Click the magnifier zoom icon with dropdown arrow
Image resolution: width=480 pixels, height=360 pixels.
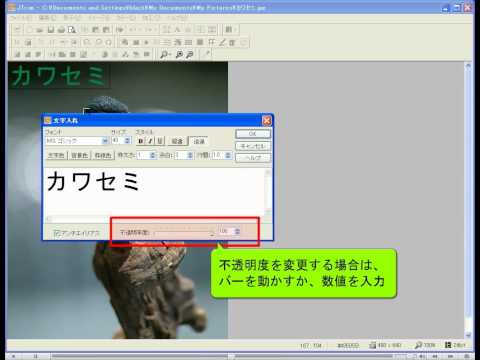pos(165,54)
